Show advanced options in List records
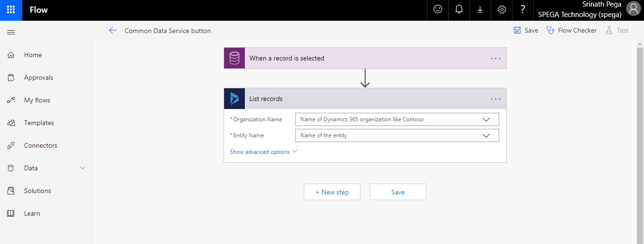 click(x=263, y=152)
